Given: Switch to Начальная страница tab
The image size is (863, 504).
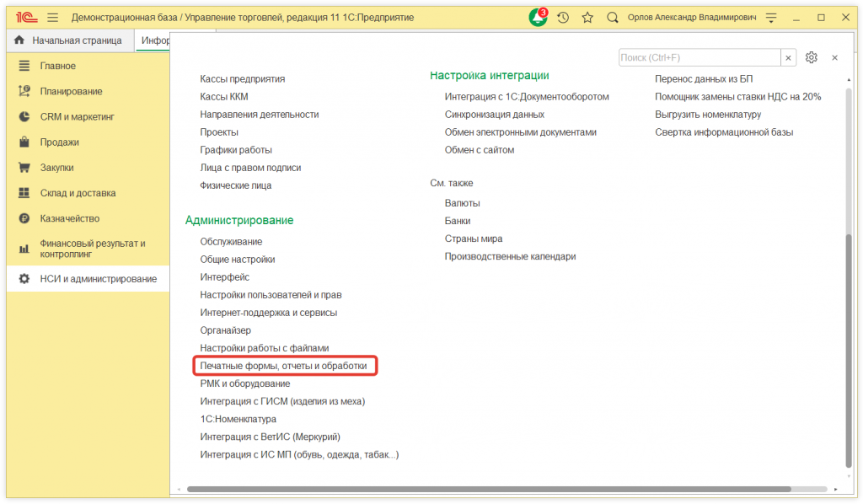Looking at the screenshot, I should point(68,40).
